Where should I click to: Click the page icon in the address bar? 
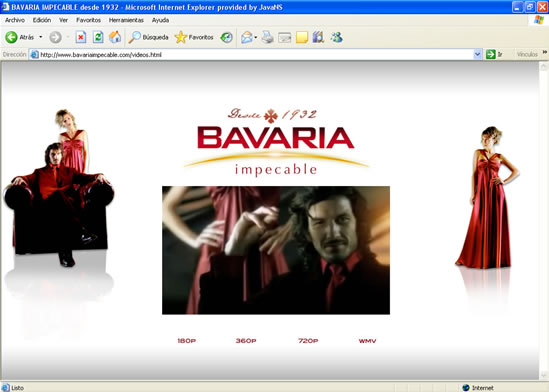tap(35, 55)
